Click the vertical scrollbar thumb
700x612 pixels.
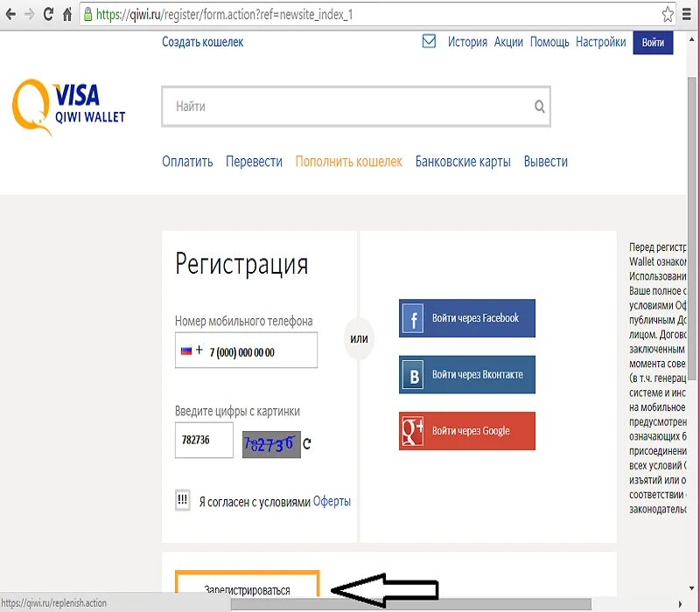pos(691,229)
